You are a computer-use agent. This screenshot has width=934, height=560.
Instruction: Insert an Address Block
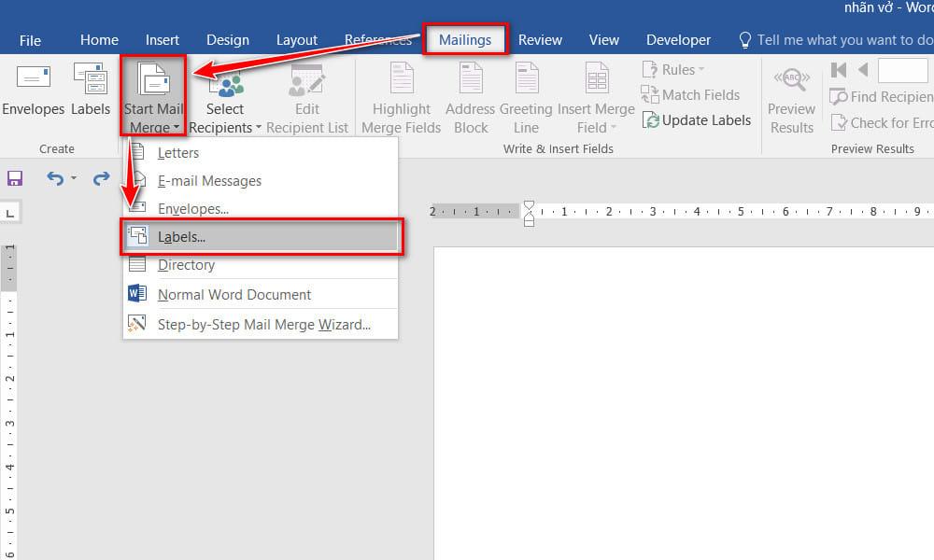[471, 98]
